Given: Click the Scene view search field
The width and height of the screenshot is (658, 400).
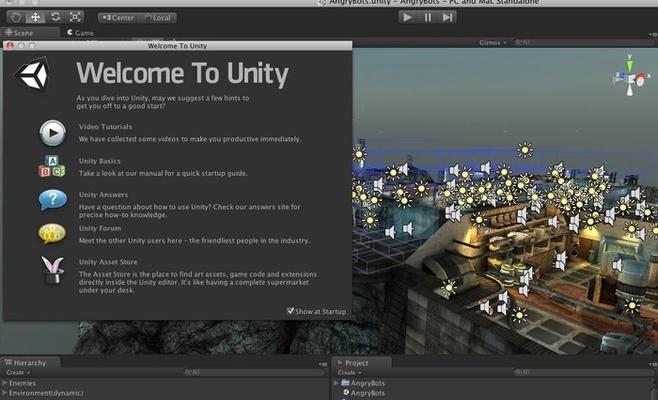Looking at the screenshot, I should (x=583, y=42).
